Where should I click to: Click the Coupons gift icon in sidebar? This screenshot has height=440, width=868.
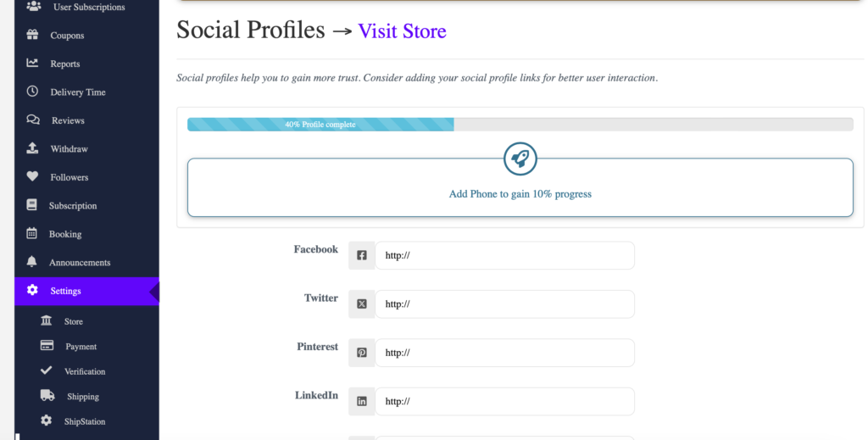(32, 35)
